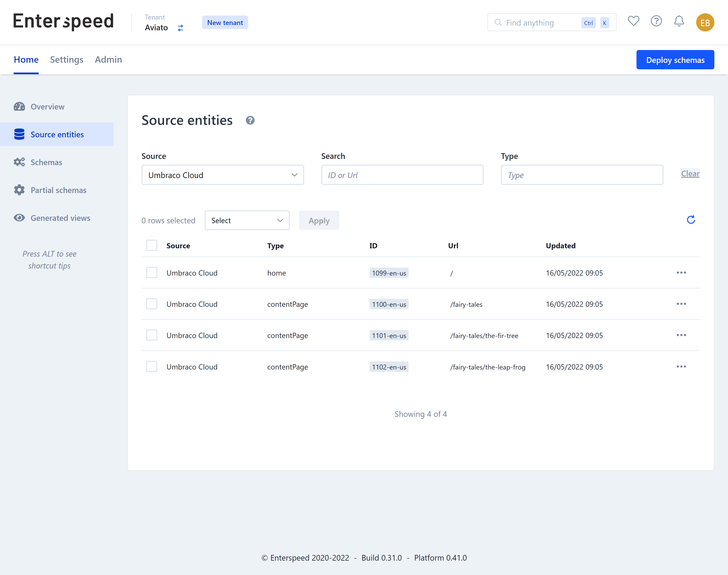
Task: Expand the Source dropdown showing Umbraco Cloud
Action: (223, 175)
